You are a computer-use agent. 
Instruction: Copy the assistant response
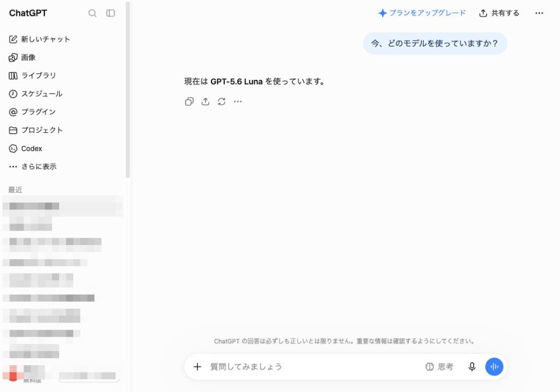189,102
